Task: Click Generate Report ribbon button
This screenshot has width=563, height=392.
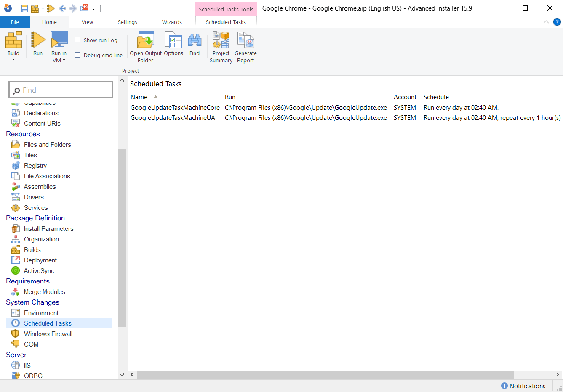Action: click(x=245, y=47)
